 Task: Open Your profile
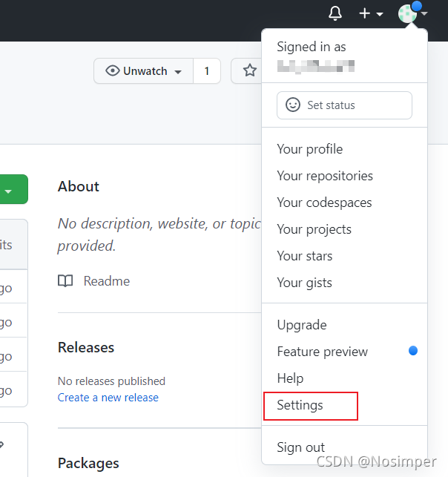[x=309, y=149]
